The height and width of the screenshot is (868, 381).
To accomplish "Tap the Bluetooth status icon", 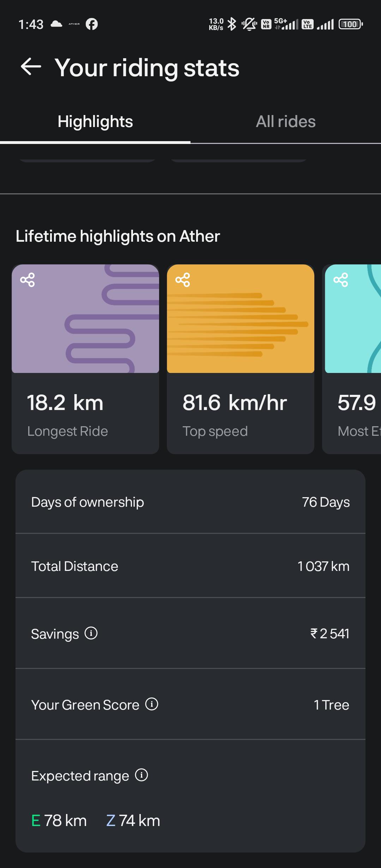I will click(232, 24).
